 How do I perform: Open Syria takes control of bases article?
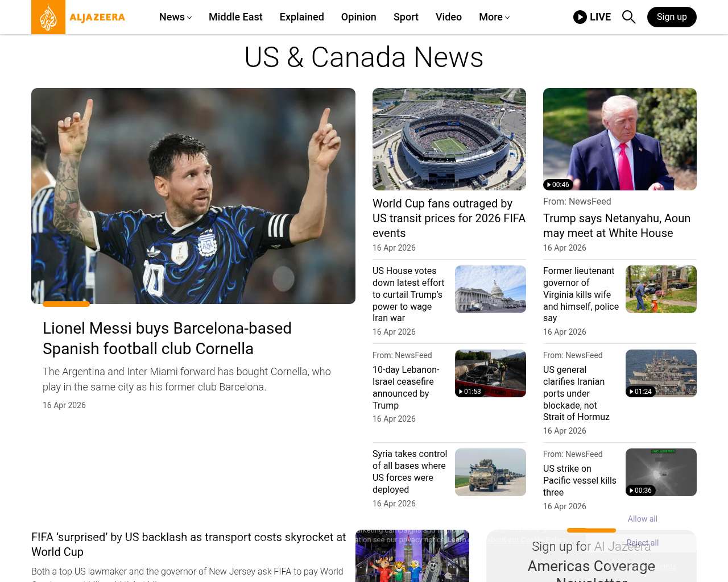[409, 471]
